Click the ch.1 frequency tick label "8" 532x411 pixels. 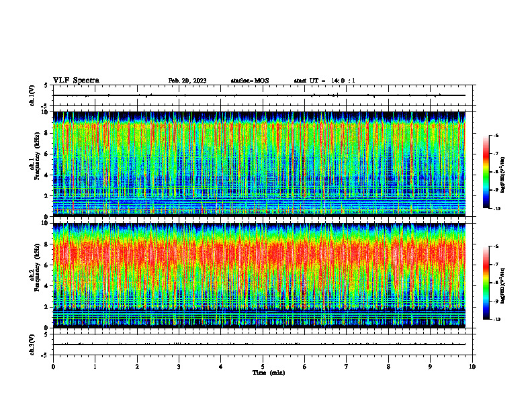pos(47,133)
